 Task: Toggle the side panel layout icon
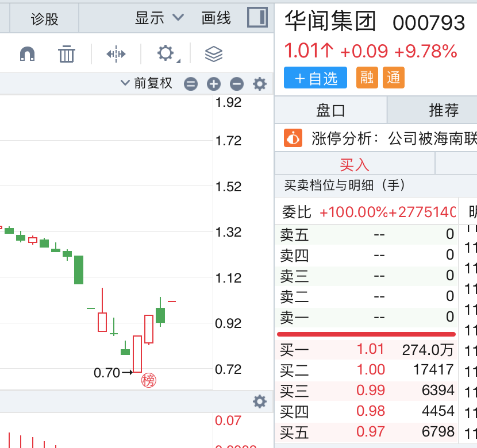257,17
